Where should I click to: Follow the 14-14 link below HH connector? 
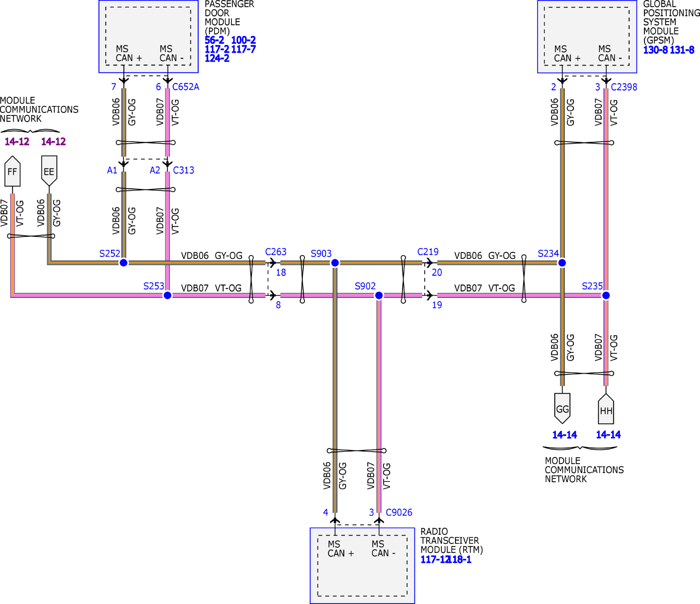pyautogui.click(x=608, y=435)
